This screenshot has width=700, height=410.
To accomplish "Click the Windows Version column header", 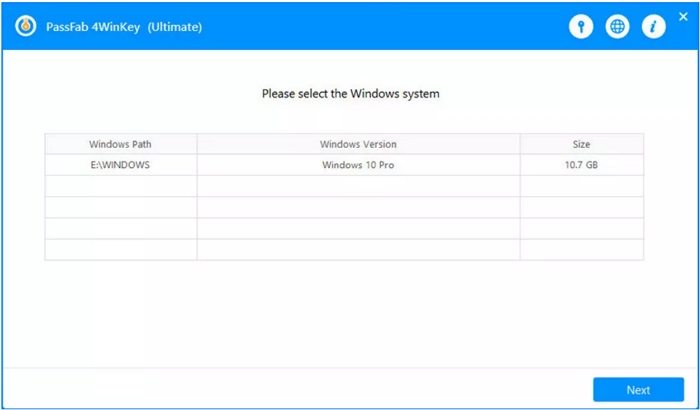I will (x=358, y=144).
